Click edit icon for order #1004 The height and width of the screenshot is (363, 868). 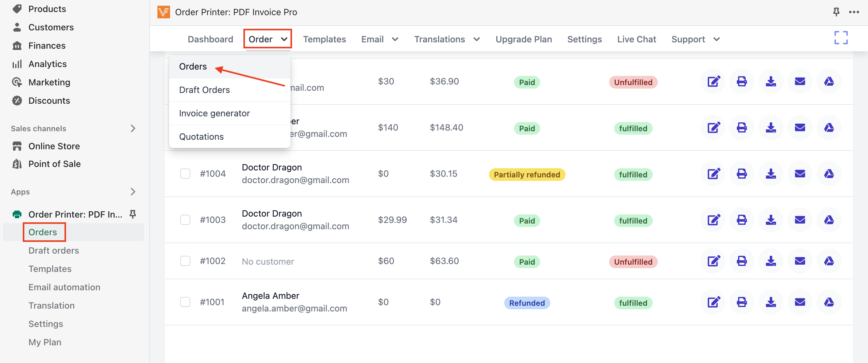(713, 174)
